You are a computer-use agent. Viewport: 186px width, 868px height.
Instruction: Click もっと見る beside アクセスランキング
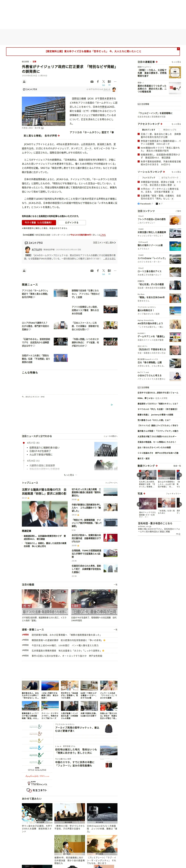tap(176, 124)
